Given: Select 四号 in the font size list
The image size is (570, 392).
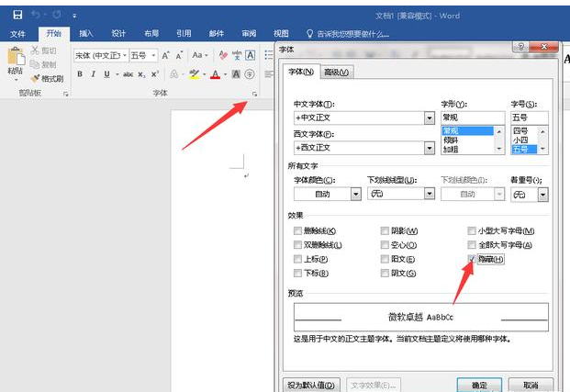Looking at the screenshot, I should coord(522,131).
